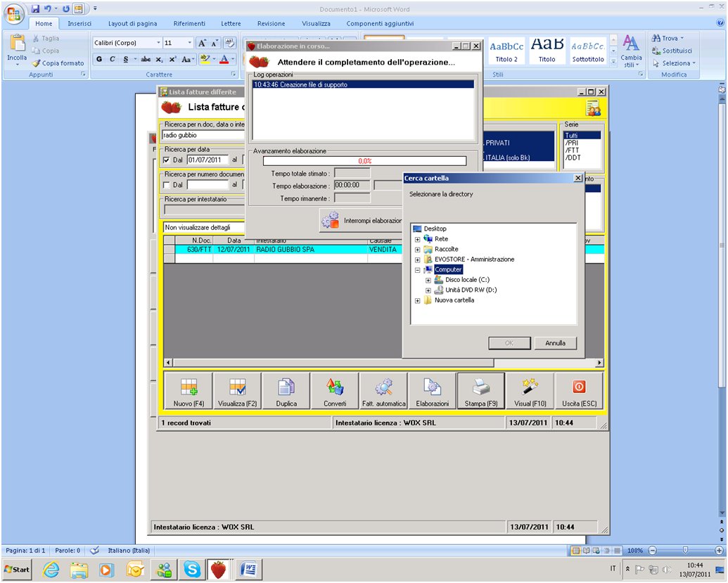Viewport: 728px width, 583px height.
Task: Click the Undo icon in Word toolbar
Action: tap(47, 9)
